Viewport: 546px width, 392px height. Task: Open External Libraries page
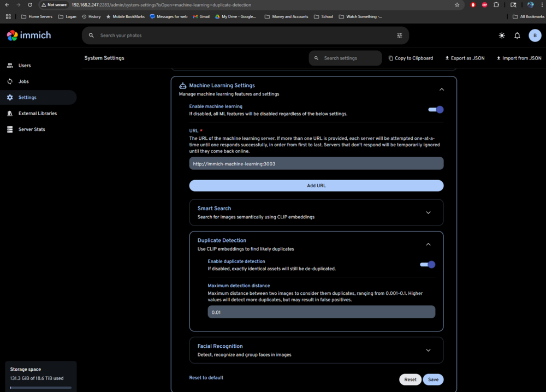click(x=38, y=114)
